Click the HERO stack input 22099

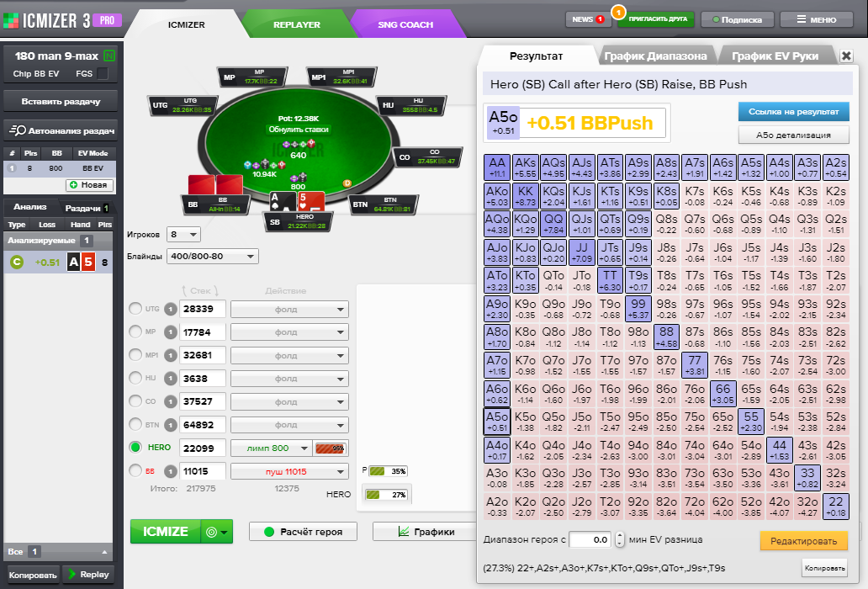[203, 448]
